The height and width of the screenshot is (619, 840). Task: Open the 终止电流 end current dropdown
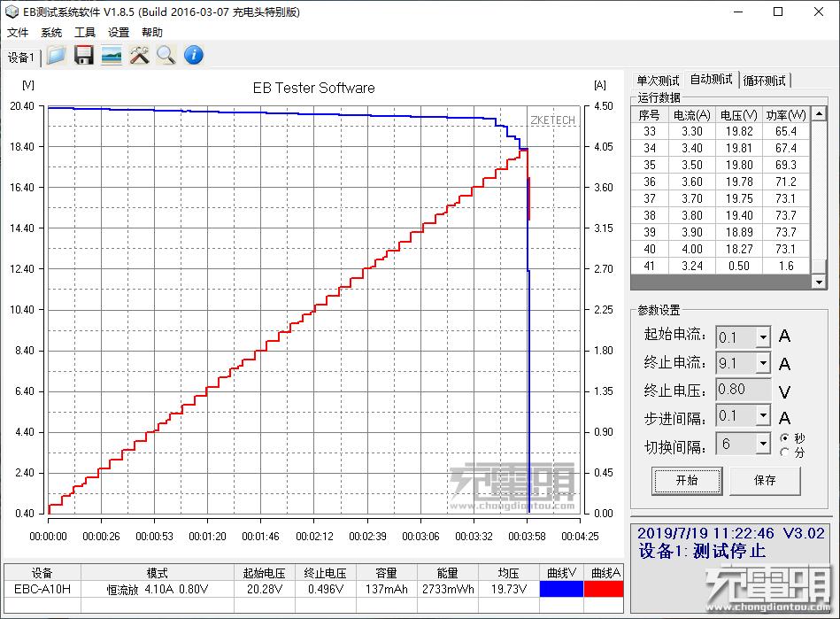coord(764,362)
